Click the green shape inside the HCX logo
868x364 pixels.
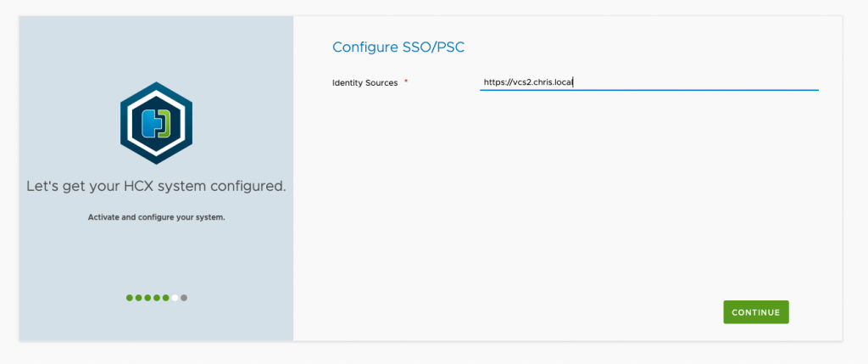(x=165, y=123)
